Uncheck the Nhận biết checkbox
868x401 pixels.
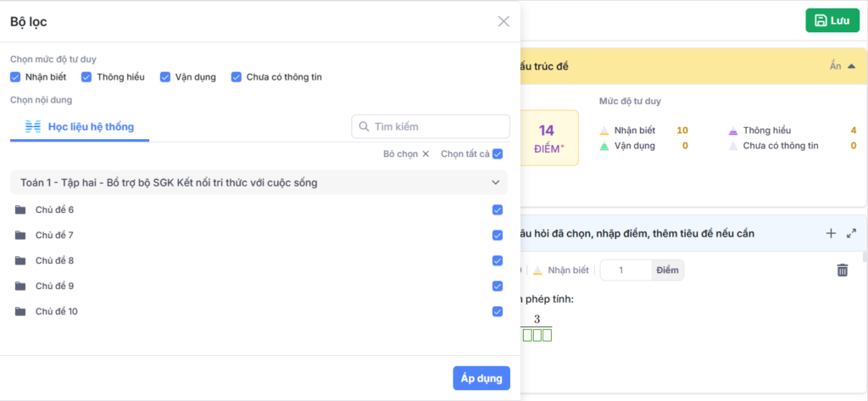click(15, 77)
